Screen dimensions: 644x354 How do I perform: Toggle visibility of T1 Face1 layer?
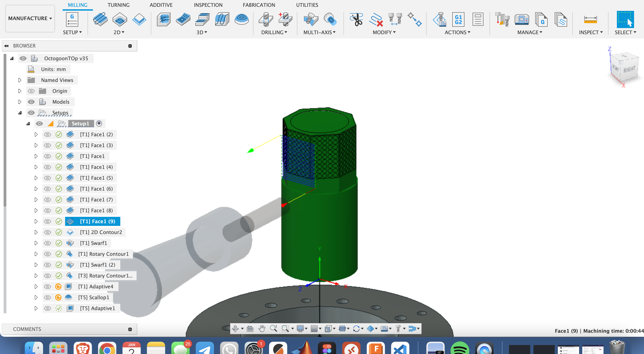click(x=47, y=156)
